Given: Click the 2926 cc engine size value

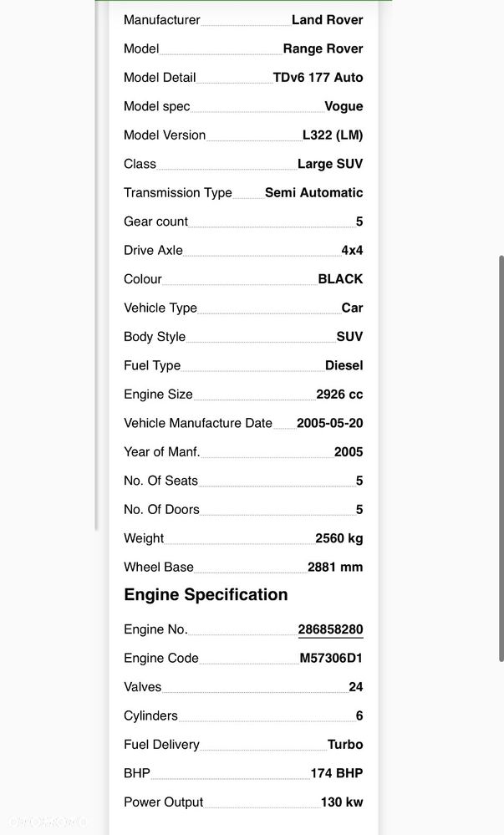Looking at the screenshot, I should tap(339, 394).
